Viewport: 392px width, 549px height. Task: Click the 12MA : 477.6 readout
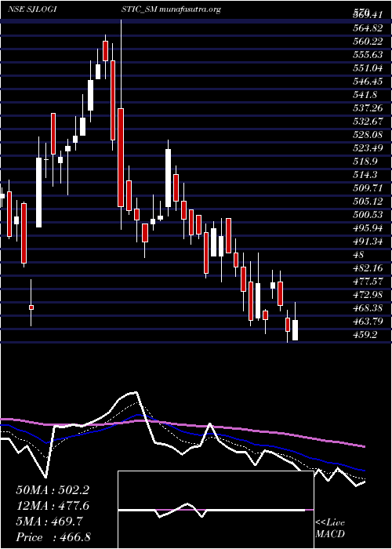(x=53, y=506)
